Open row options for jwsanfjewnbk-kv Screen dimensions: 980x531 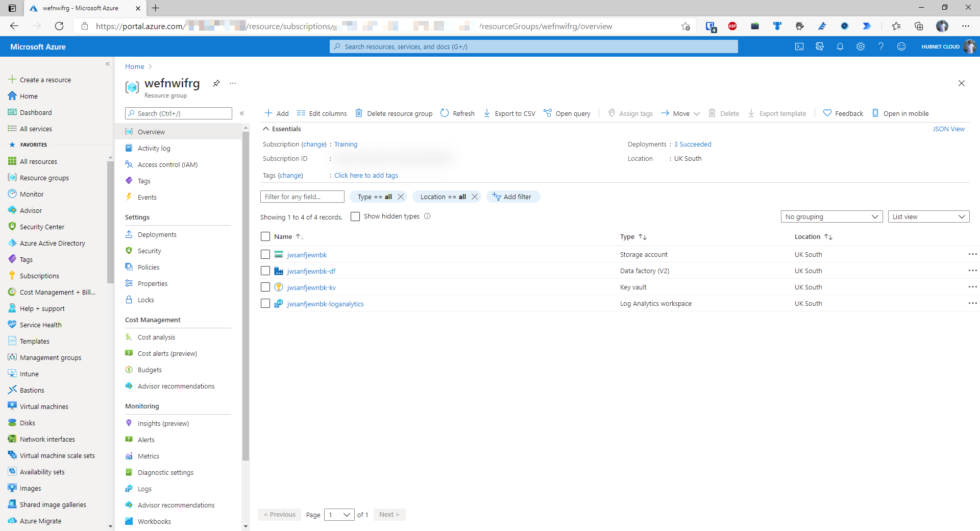(x=972, y=287)
